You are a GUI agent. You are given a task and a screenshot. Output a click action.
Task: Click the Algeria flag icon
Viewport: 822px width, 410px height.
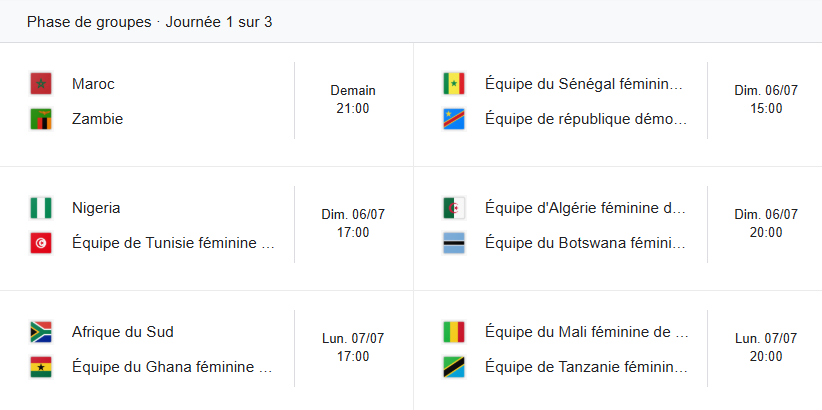coord(454,208)
